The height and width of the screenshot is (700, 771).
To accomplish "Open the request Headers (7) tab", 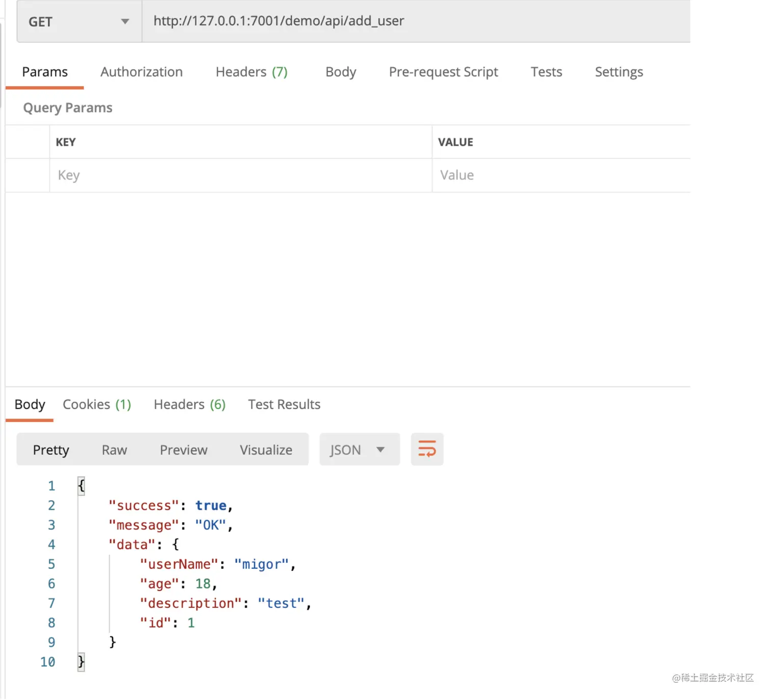I will click(x=251, y=72).
